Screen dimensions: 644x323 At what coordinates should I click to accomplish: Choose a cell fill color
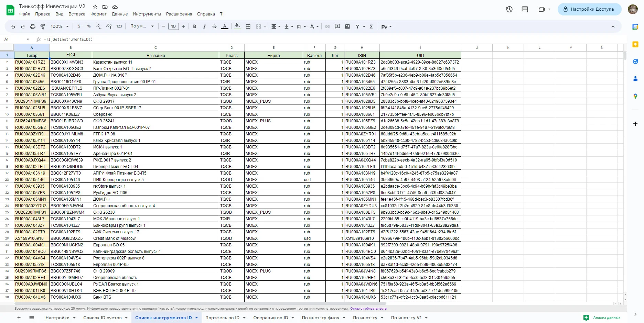[x=237, y=26]
